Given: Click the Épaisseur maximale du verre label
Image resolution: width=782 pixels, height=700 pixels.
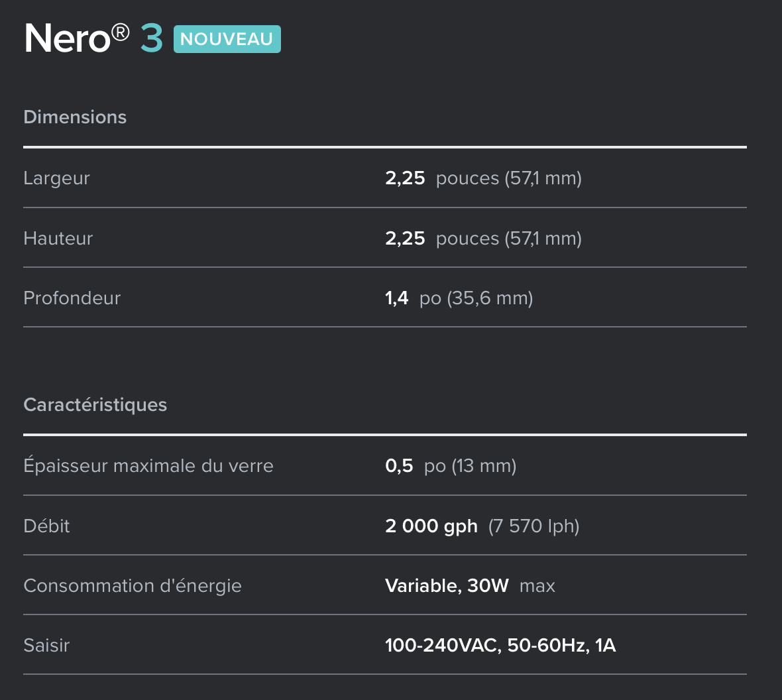Looking at the screenshot, I should coord(148,465).
